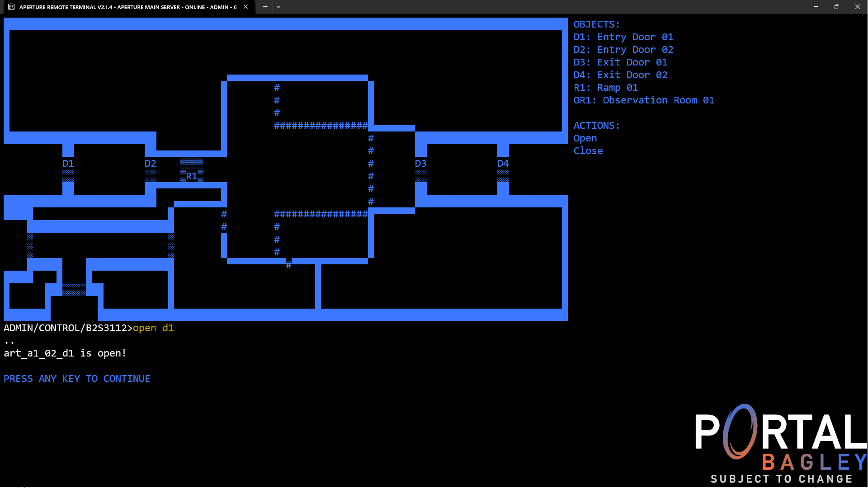Click the D1 door marker on the map
The width and height of the screenshot is (868, 488).
68,164
